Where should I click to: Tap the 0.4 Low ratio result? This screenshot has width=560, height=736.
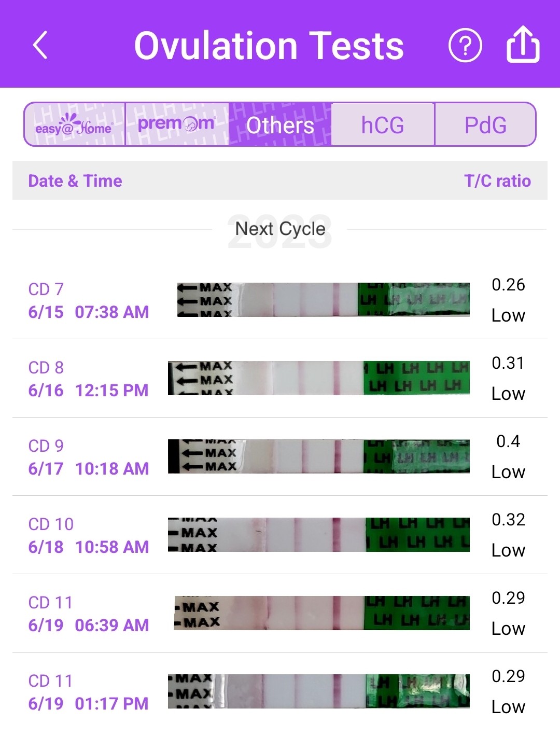(508, 456)
